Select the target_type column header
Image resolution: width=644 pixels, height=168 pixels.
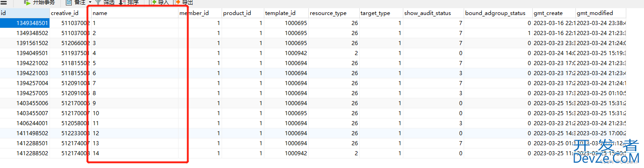coord(381,13)
